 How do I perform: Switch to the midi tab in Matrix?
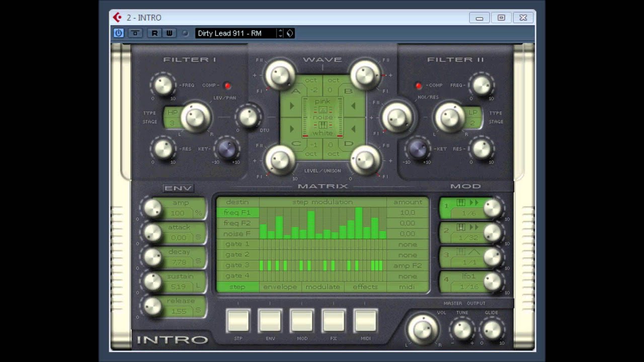tap(407, 287)
